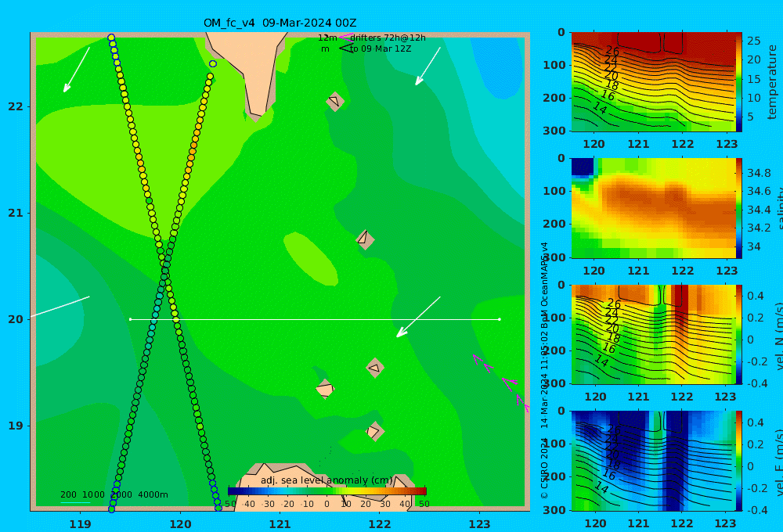Click the latitude label 21 on the map axis

16,213
